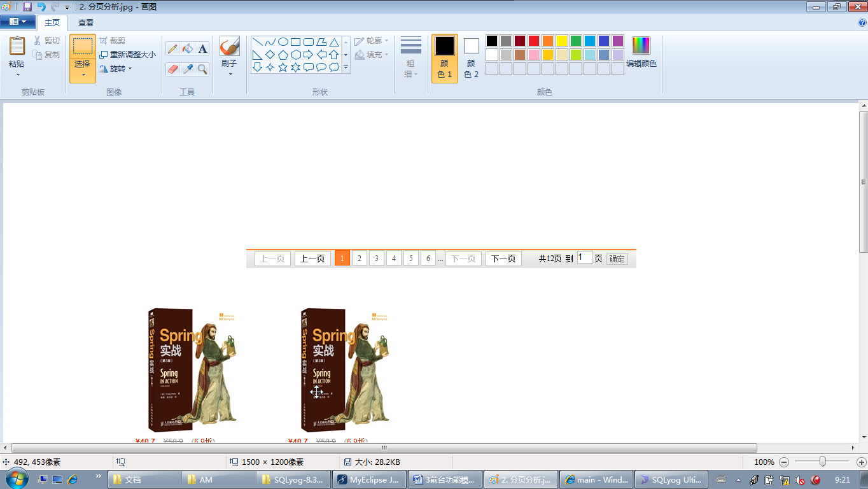Choose the Pentagon shape

click(283, 55)
